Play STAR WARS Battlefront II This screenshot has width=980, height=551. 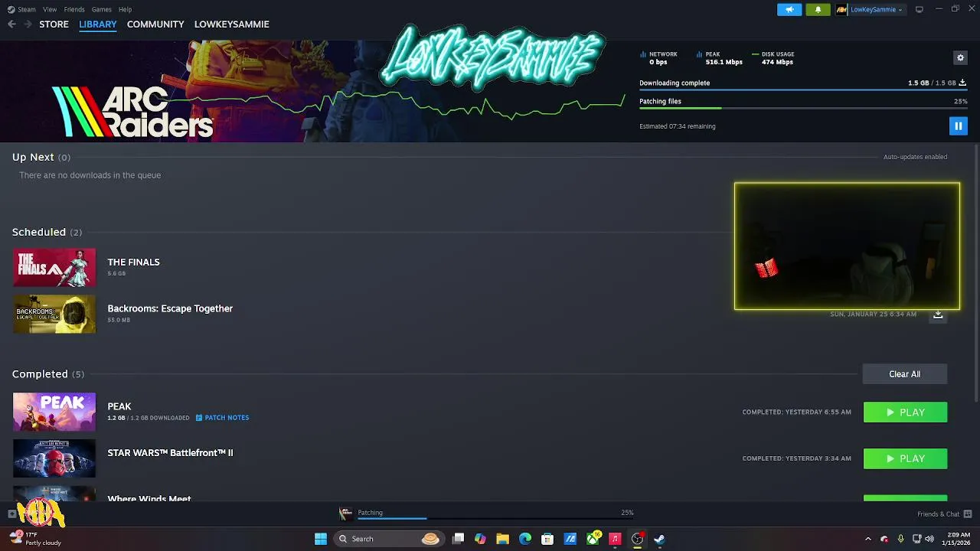coord(905,458)
